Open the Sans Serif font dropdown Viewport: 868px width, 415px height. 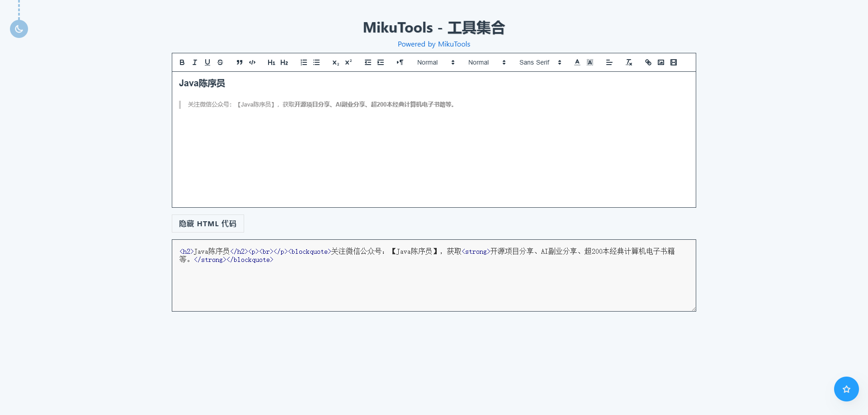(540, 62)
